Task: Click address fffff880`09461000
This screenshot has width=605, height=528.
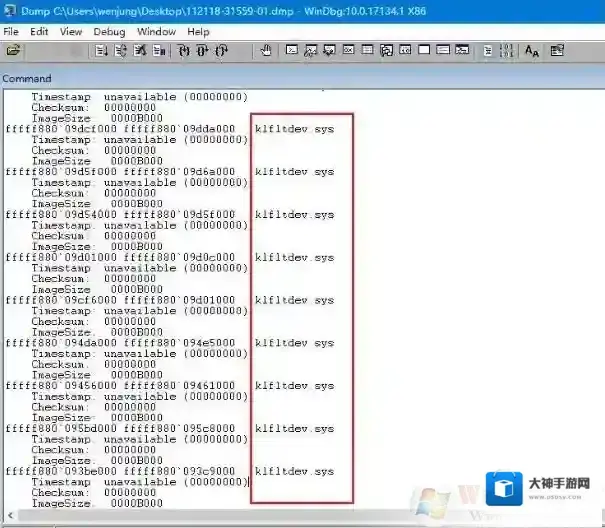Action: pos(179,386)
